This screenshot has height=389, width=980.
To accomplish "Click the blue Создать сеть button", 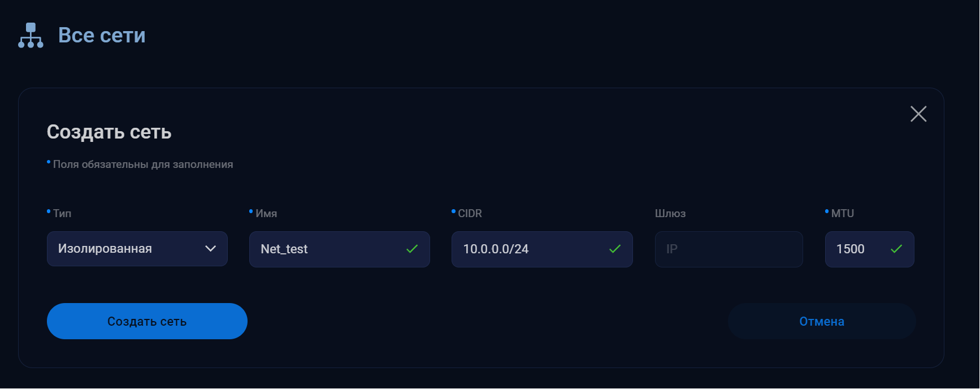I will [147, 321].
